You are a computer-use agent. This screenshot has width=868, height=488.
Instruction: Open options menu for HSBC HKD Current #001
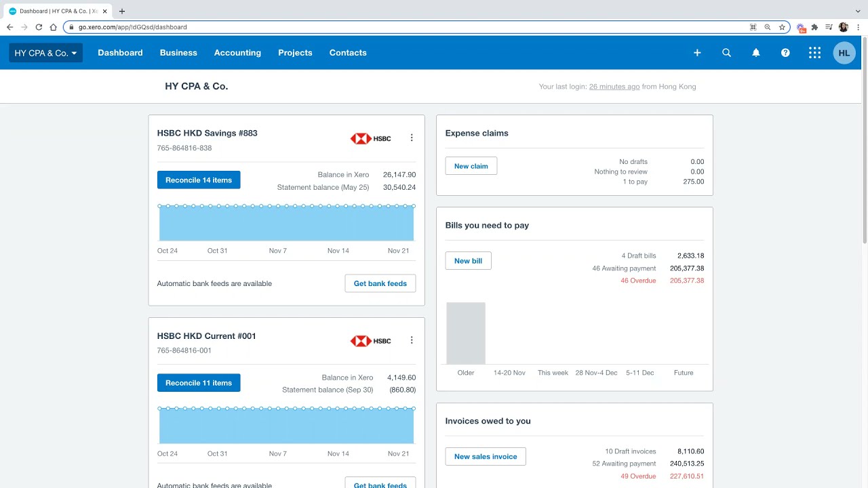[x=412, y=340]
